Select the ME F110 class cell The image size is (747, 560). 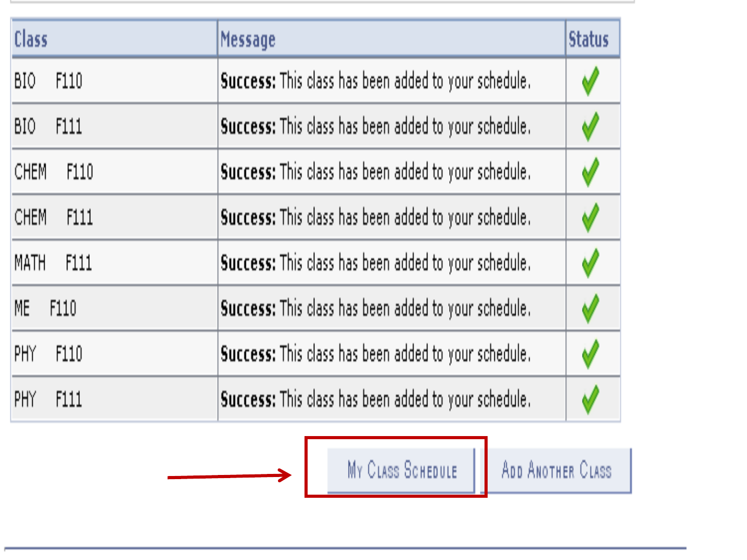point(46,309)
